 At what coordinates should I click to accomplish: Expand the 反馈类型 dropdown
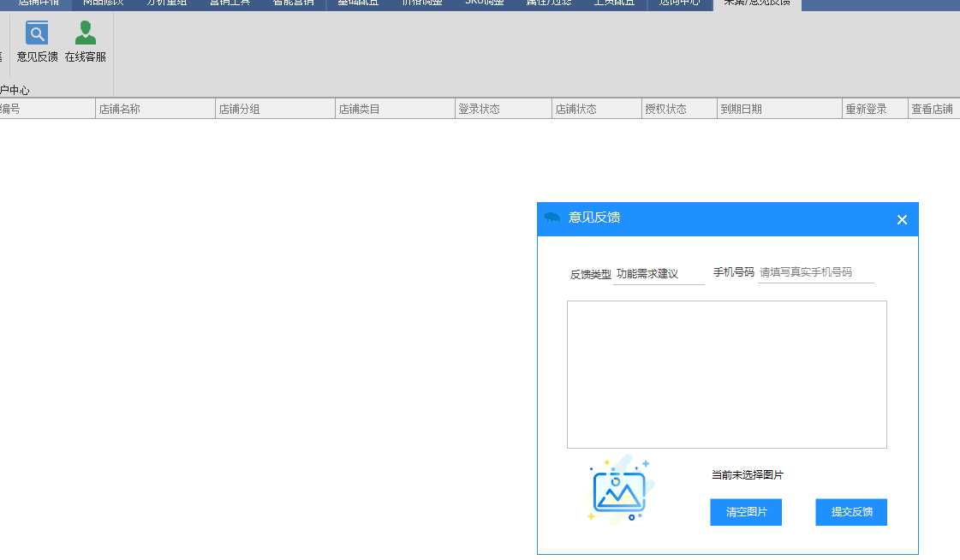[x=659, y=274]
